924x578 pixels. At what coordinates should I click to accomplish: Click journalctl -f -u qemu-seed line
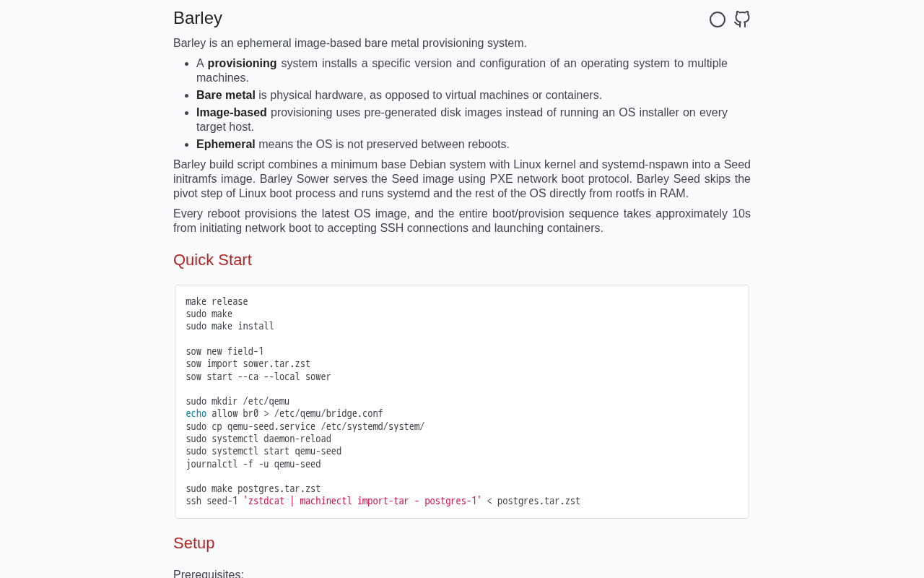coord(253,465)
